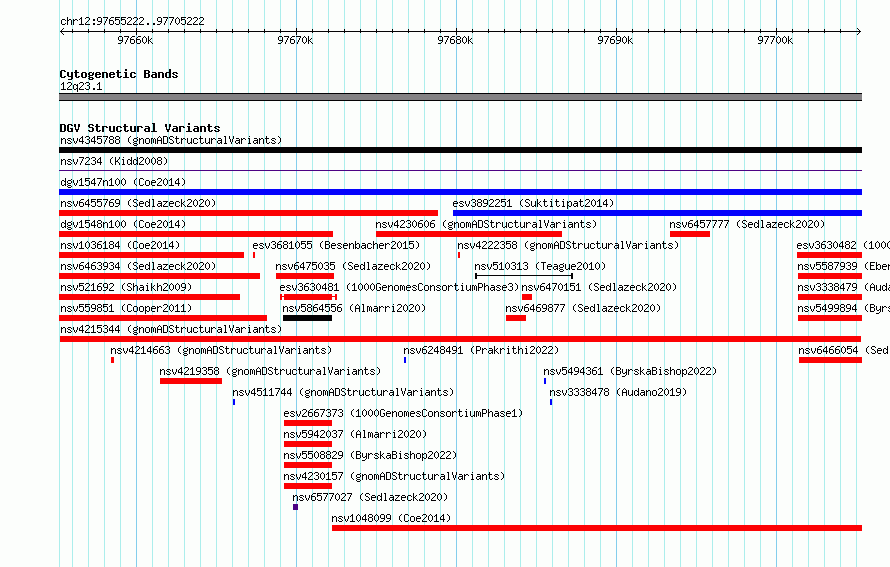This screenshot has height=567, width=890.
Task: Click red bar under nsv6457777
Action: pos(690,234)
